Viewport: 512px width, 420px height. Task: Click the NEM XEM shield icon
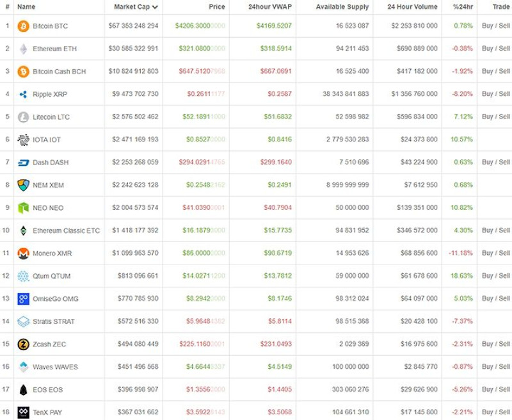click(x=23, y=185)
